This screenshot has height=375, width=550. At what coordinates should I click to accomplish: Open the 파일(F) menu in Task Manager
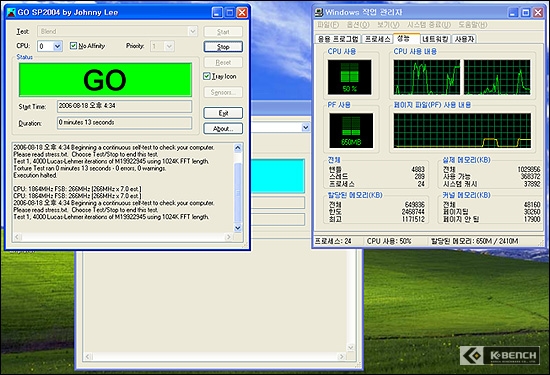(x=328, y=25)
